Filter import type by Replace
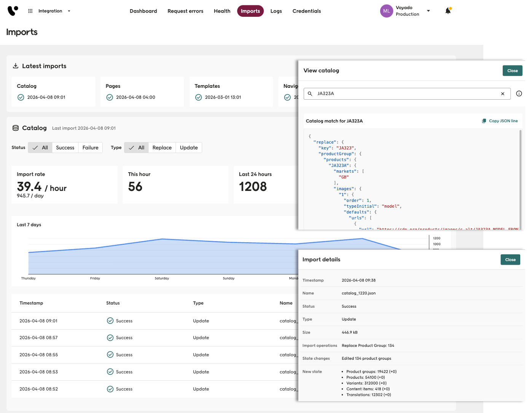Screen dimensions: 532x413 pos(162,148)
